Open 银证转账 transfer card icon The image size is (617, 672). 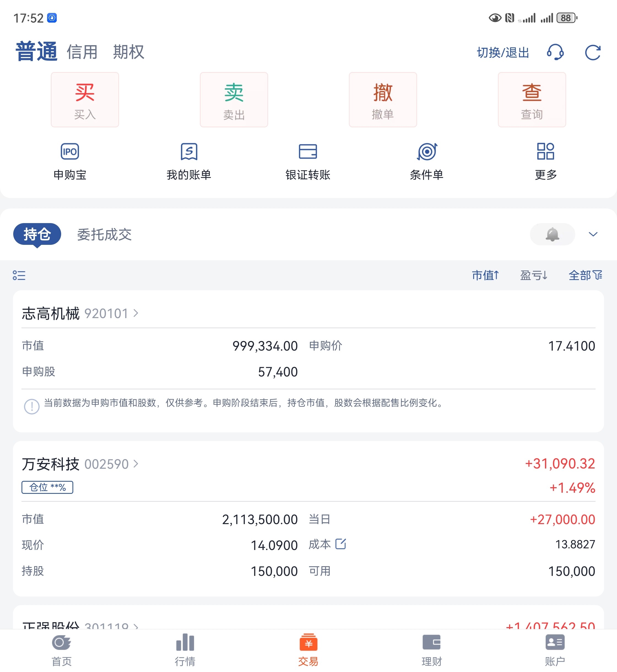point(308,151)
